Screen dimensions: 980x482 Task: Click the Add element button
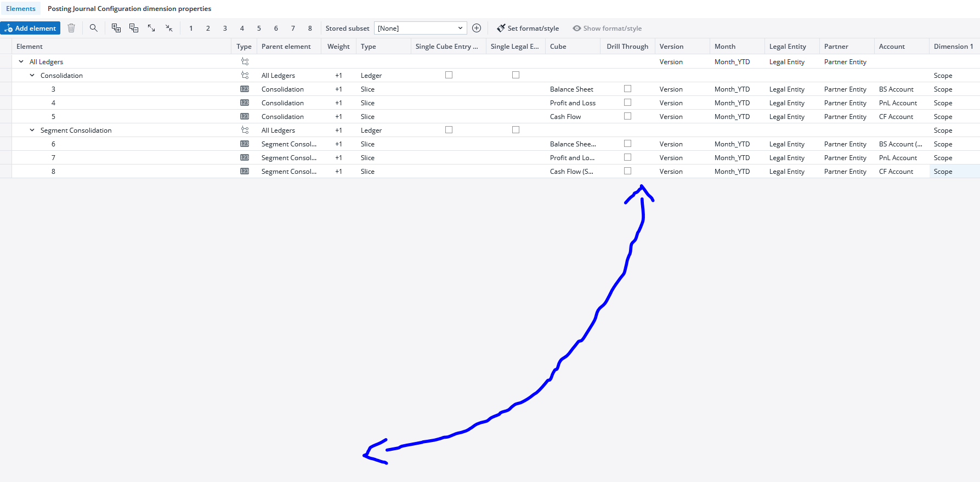click(x=31, y=28)
